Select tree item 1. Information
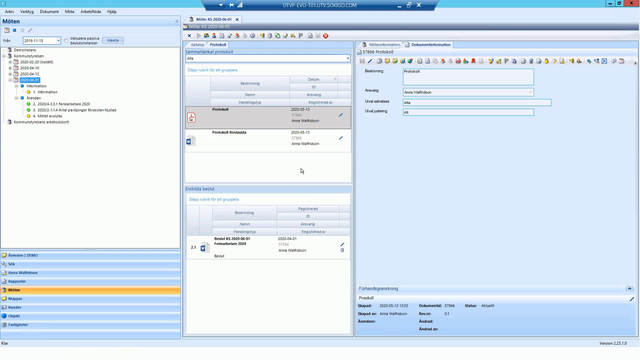 coord(45,92)
